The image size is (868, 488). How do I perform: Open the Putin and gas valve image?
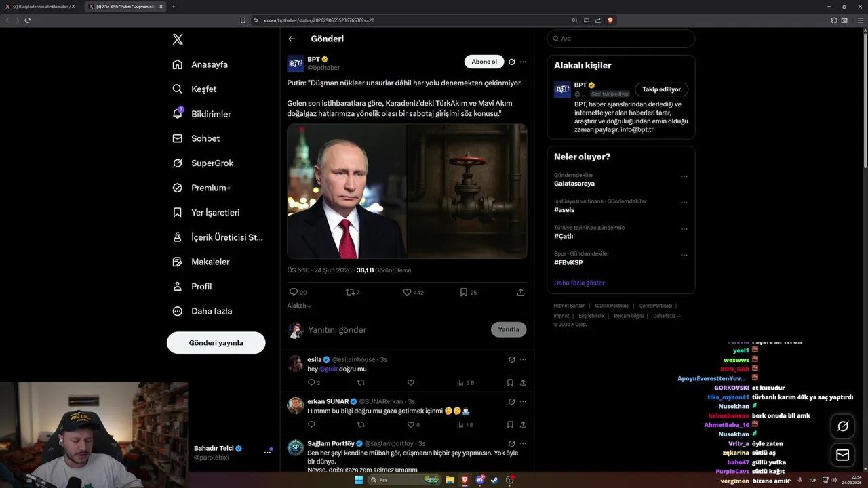407,191
